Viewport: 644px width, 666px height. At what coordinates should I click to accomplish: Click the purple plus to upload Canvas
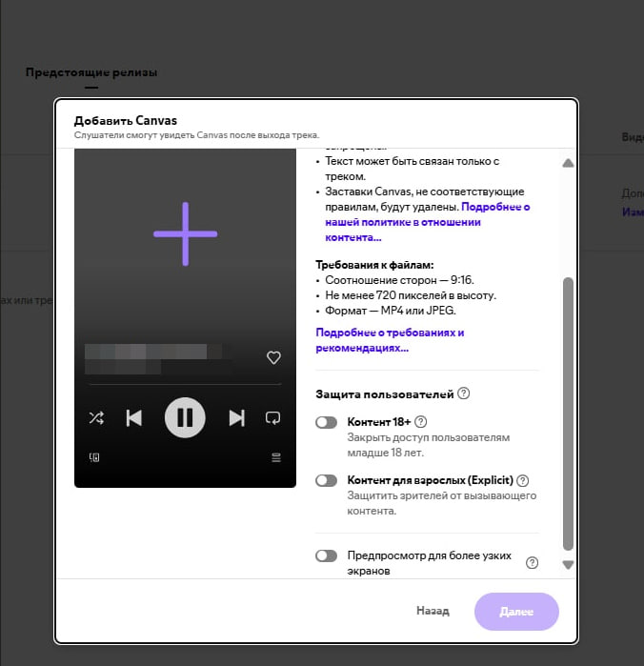185,234
